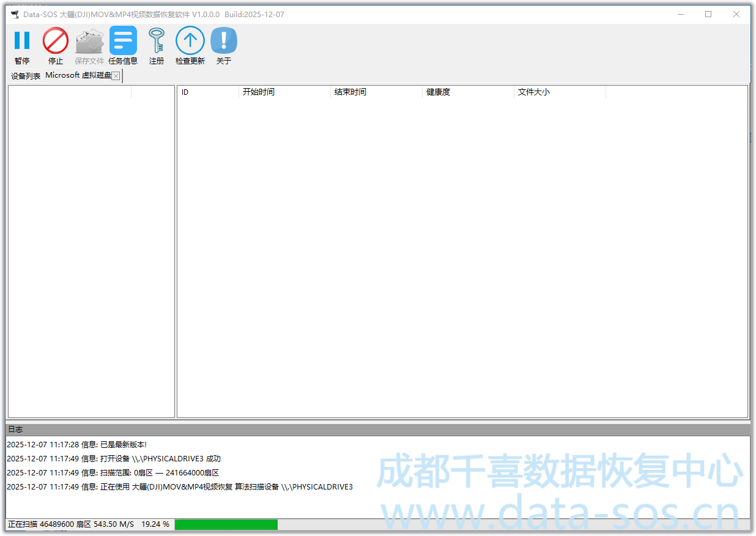The width and height of the screenshot is (756, 536).
Task: Switch to the 设备列表 tab
Action: point(26,76)
